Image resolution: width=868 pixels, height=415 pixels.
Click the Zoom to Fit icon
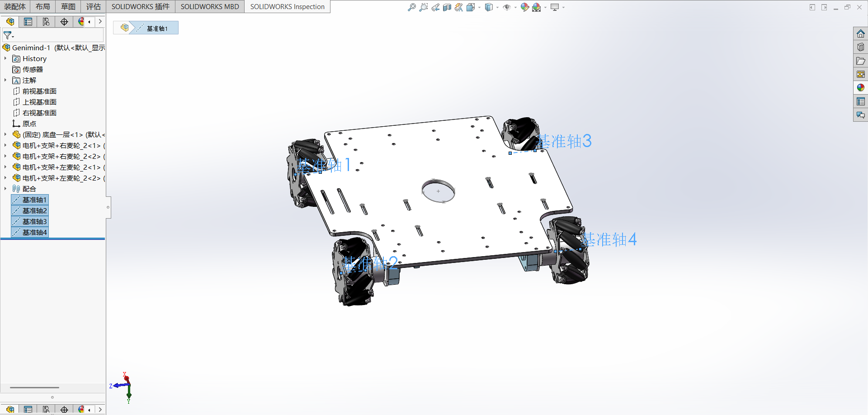[411, 7]
